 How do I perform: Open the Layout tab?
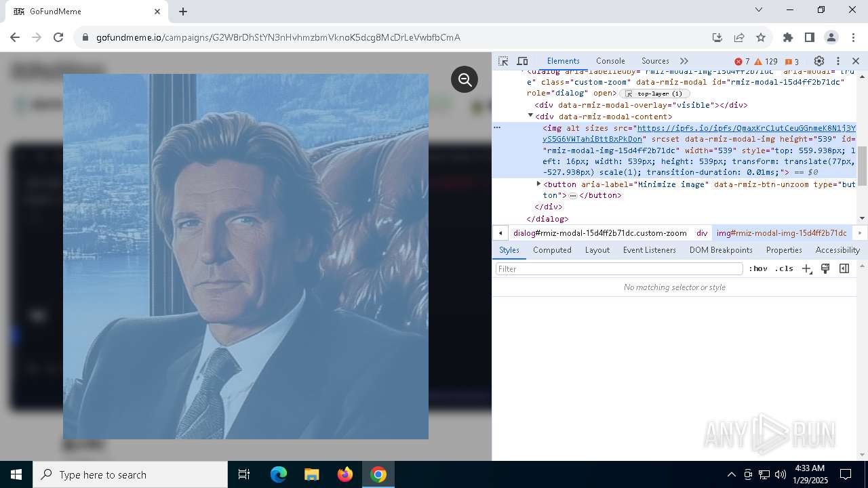(597, 250)
